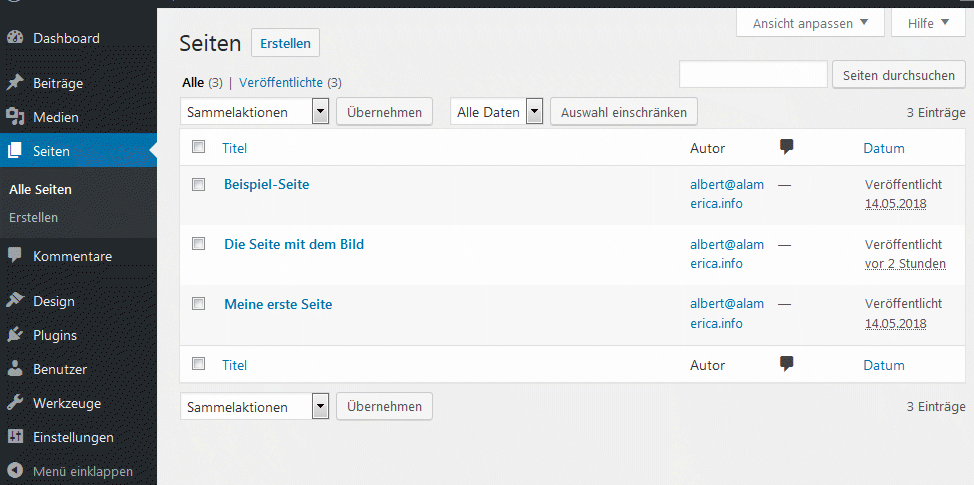Viewport: 974px width, 485px height.
Task: Click the Meine erste Seite date 14.05.2018
Action: coord(896,324)
